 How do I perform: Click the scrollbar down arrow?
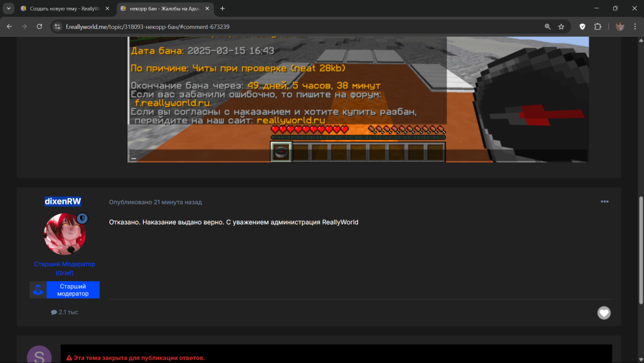[x=641, y=359]
